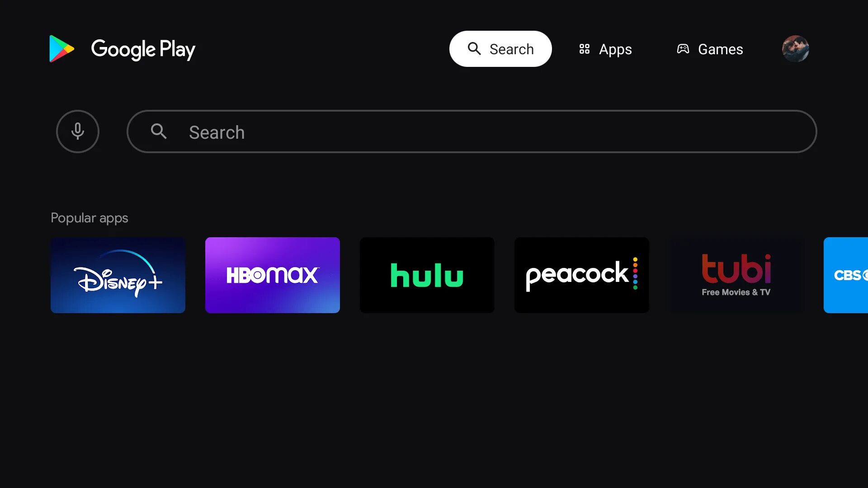Click the microphone voice search icon
Viewport: 868px width, 488px height.
click(x=78, y=131)
